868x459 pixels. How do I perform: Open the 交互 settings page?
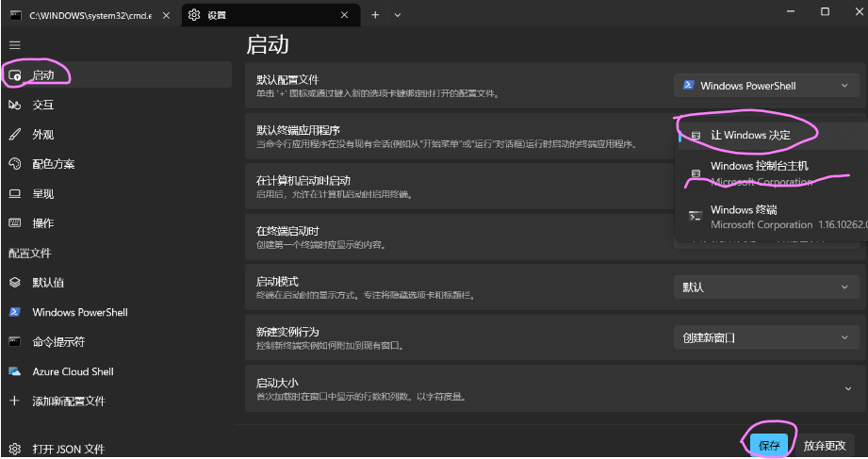pos(118,105)
